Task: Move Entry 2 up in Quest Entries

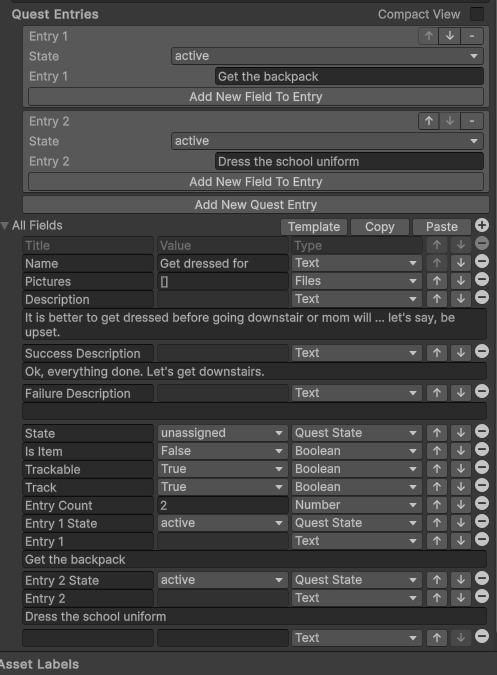Action: click(x=429, y=121)
